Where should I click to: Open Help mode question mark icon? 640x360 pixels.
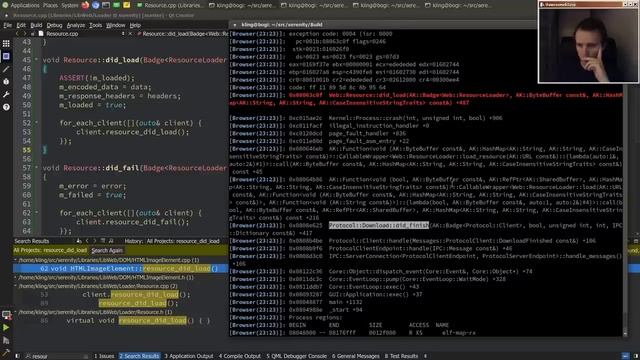click(6, 107)
